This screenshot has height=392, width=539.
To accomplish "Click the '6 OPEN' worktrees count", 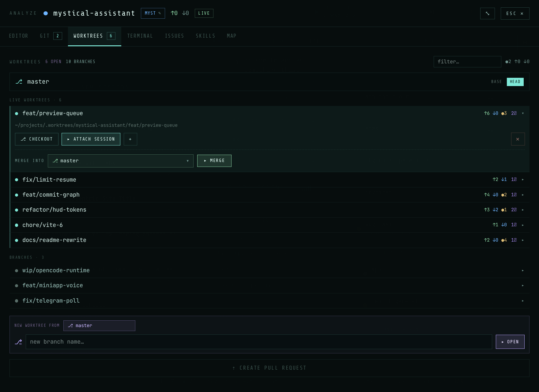I will [x=53, y=62].
